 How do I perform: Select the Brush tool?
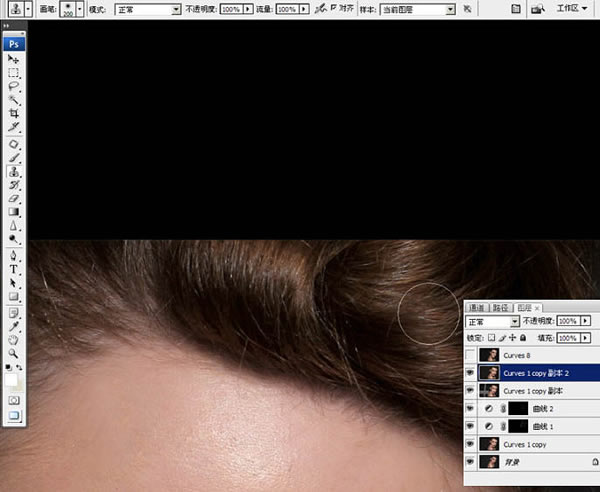click(13, 158)
